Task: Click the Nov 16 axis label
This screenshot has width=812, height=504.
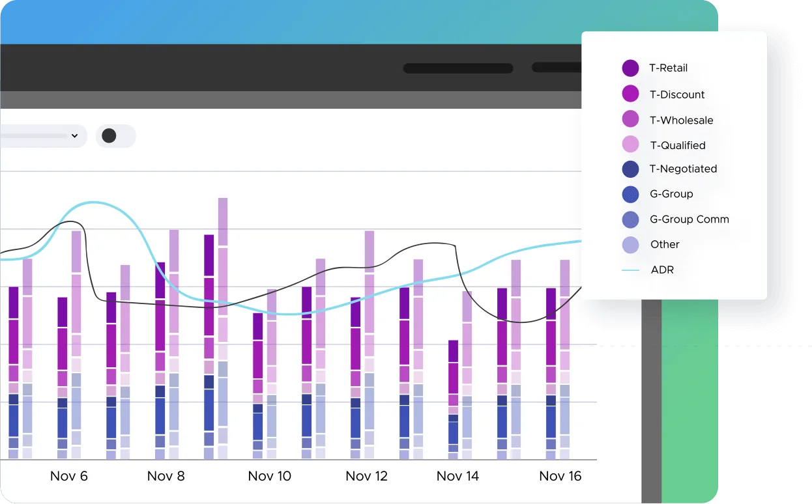Action: [x=560, y=476]
